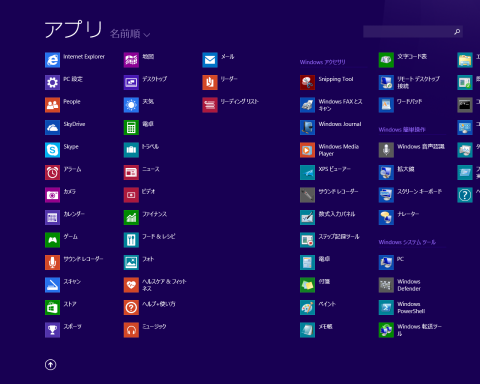Open the Windows Media Player icon

pos(307,150)
